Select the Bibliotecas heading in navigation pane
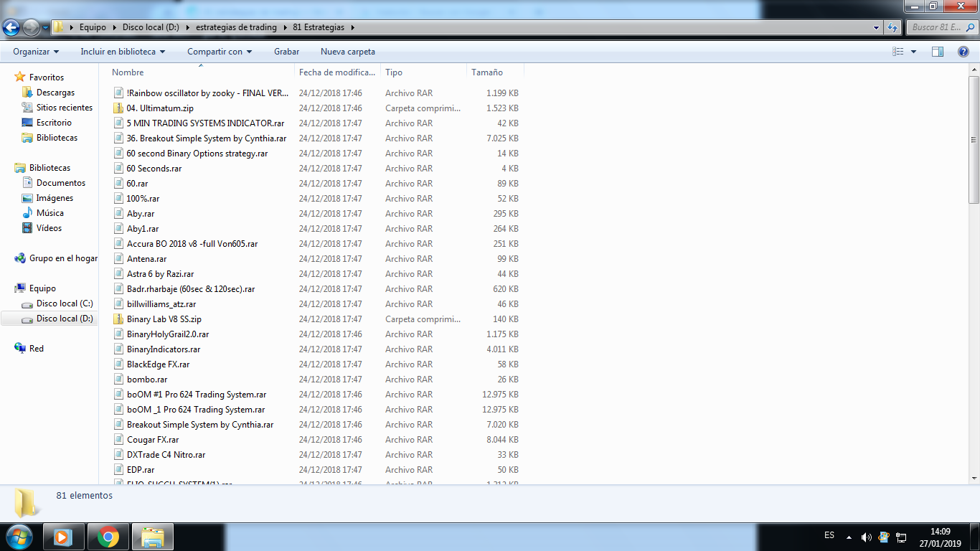 click(x=50, y=168)
